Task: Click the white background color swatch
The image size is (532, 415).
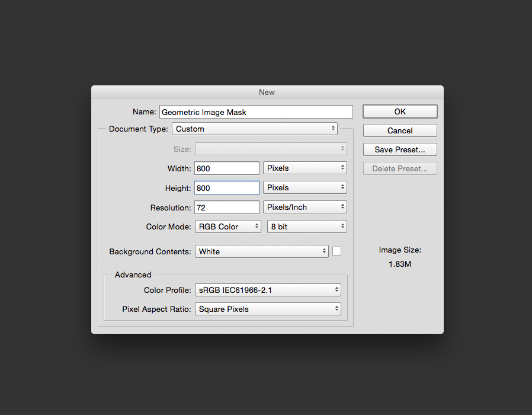Action: coord(337,251)
